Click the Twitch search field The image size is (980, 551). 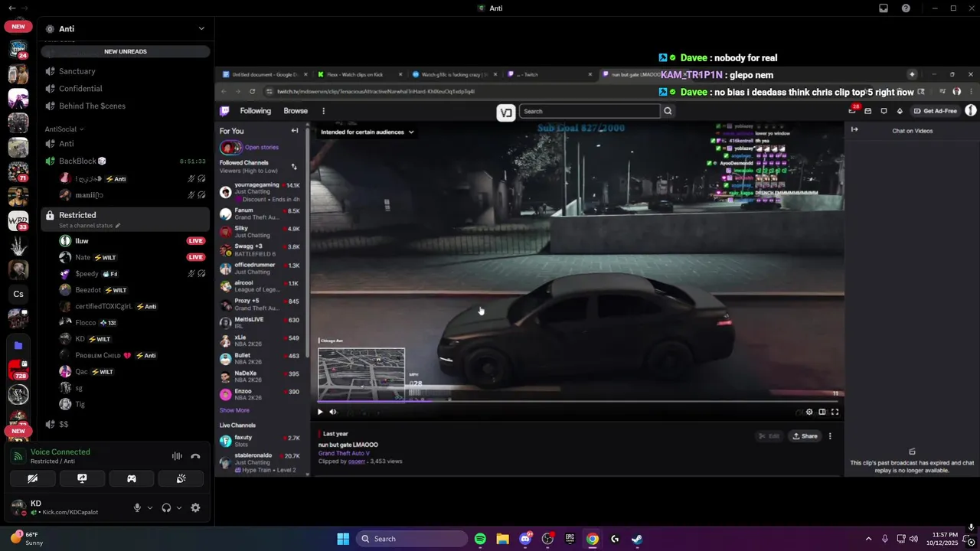[x=590, y=111]
